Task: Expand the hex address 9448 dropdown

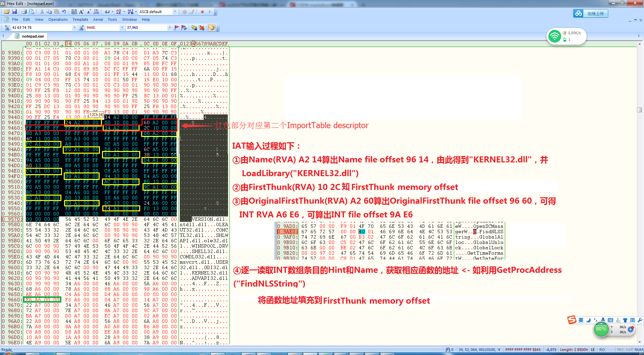Action: [122, 28]
